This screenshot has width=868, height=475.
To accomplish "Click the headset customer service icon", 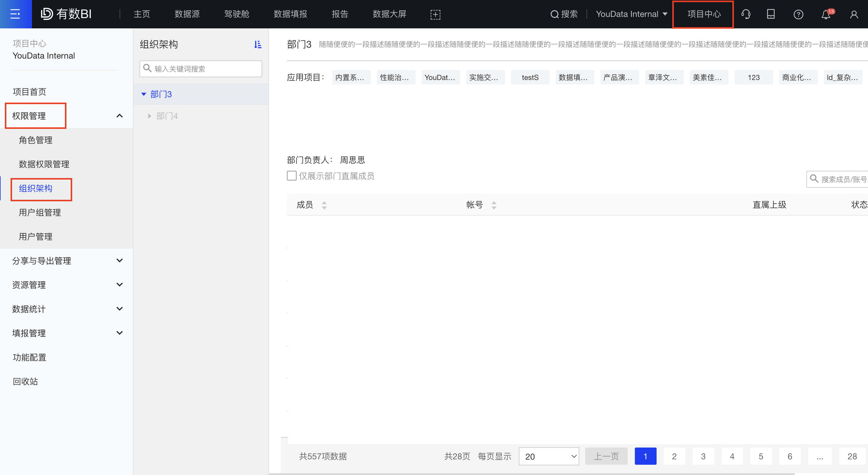I will pos(746,14).
